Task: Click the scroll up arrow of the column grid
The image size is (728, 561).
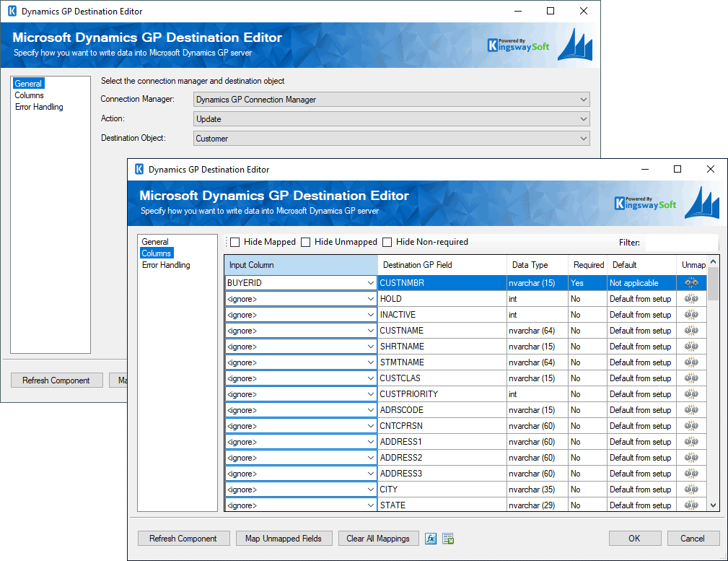Action: [714, 261]
